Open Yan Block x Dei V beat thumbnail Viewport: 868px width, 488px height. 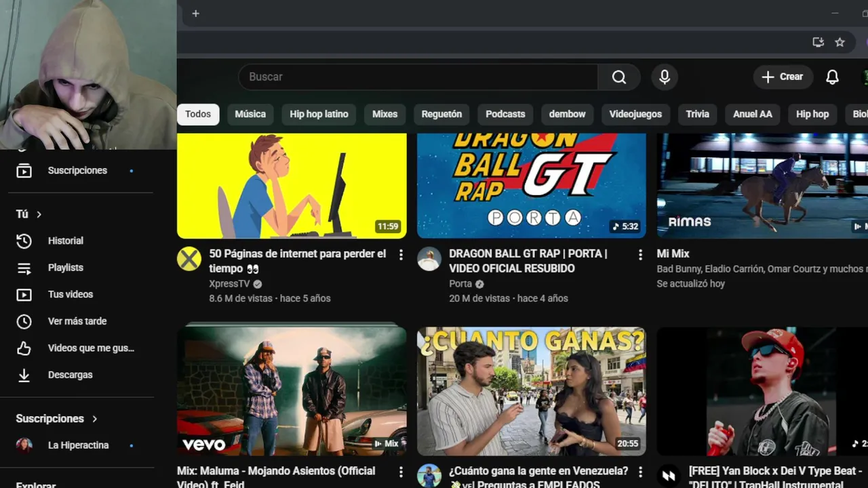tap(762, 391)
